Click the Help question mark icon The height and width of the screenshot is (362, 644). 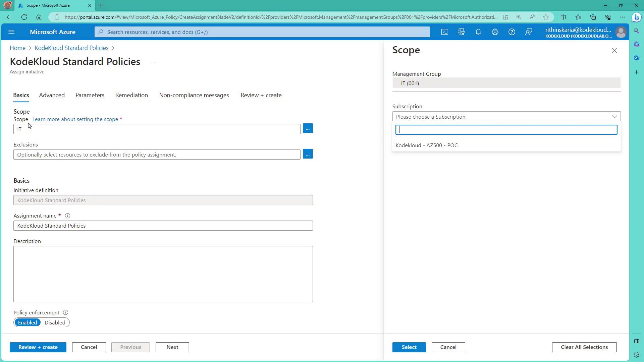pyautogui.click(x=512, y=32)
